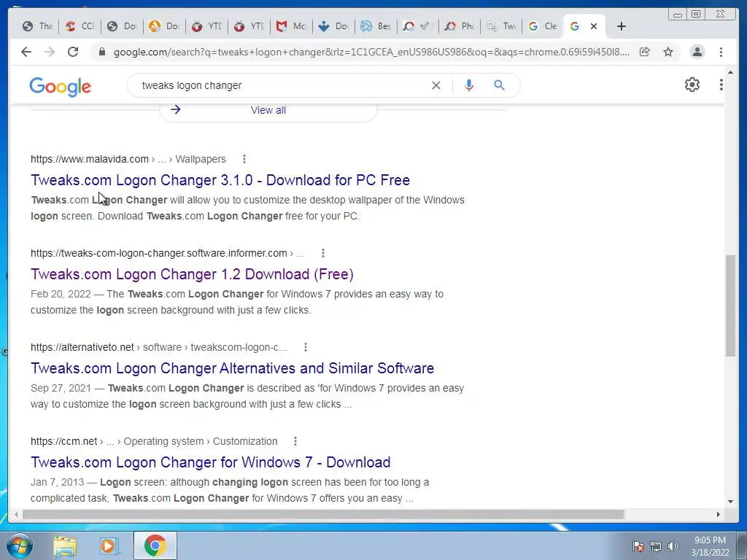This screenshot has width=747, height=560.
Task: Share this page from address bar
Action: pos(645,52)
